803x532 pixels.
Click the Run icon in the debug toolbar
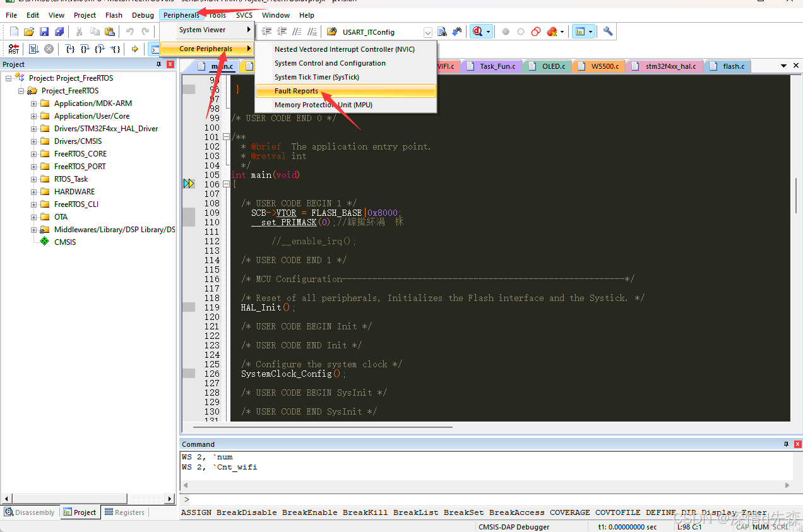[34, 49]
